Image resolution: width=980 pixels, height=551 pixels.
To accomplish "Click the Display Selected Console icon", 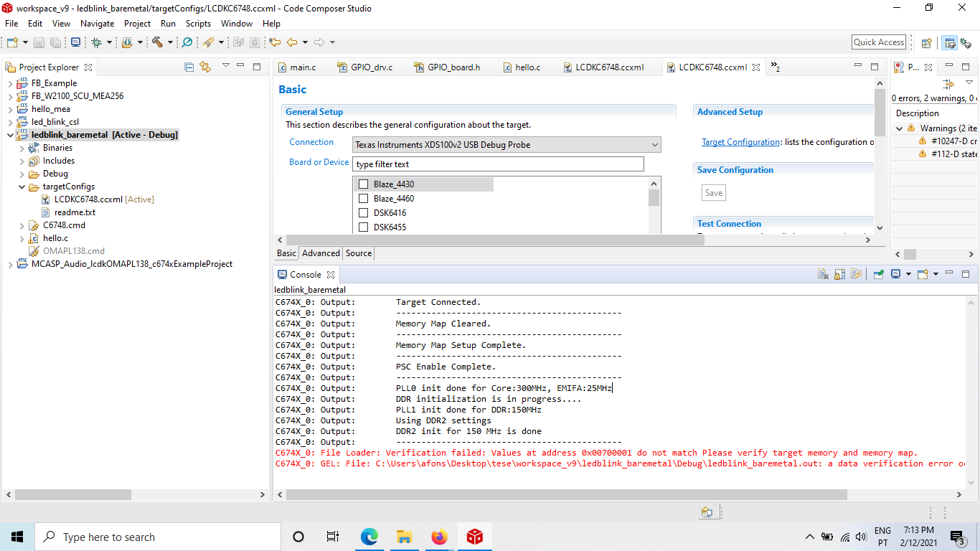I will tap(895, 274).
